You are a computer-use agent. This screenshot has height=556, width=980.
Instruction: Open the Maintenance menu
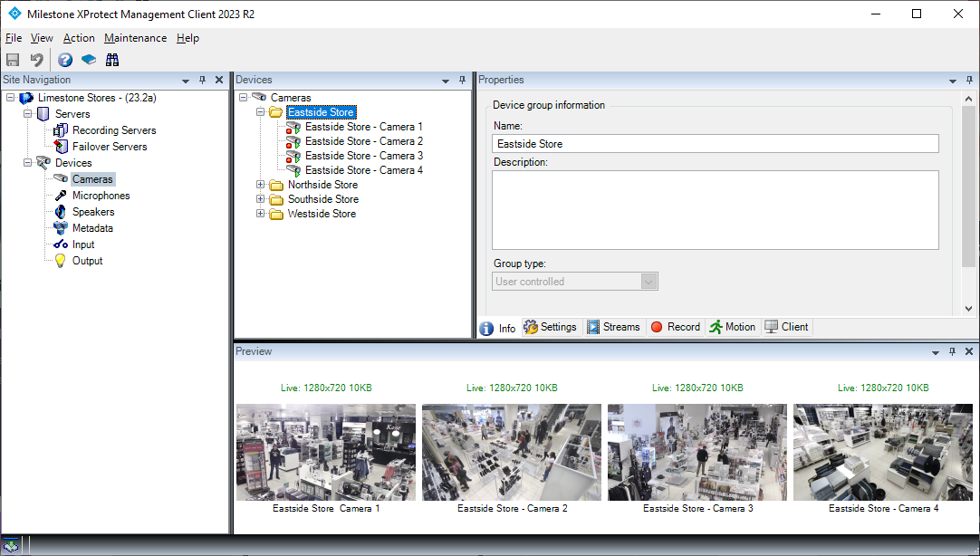click(x=135, y=38)
